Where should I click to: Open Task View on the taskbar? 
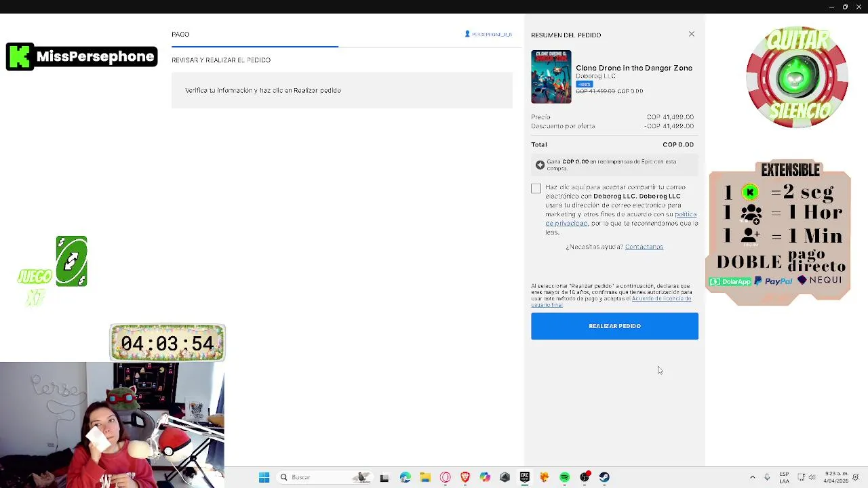pyautogui.click(x=384, y=477)
